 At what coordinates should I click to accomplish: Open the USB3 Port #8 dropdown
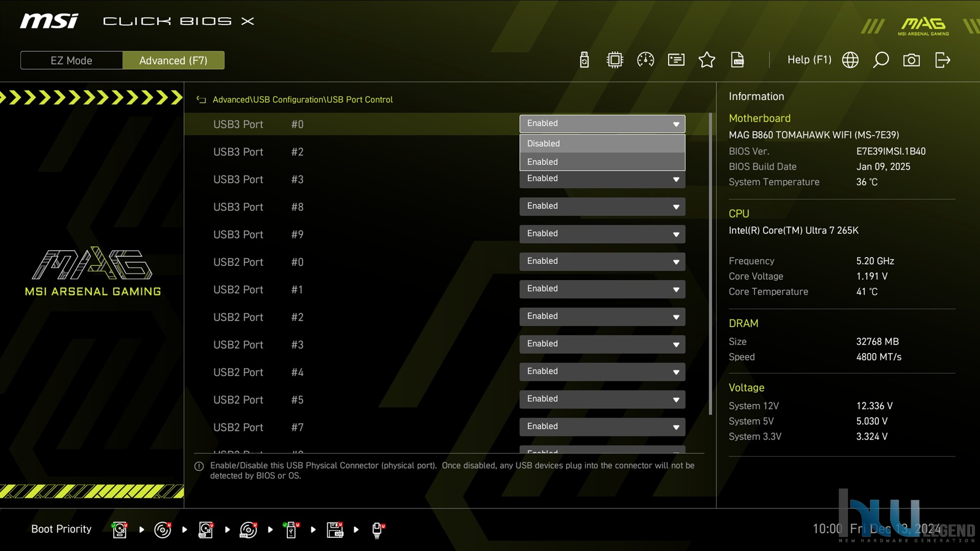(602, 206)
